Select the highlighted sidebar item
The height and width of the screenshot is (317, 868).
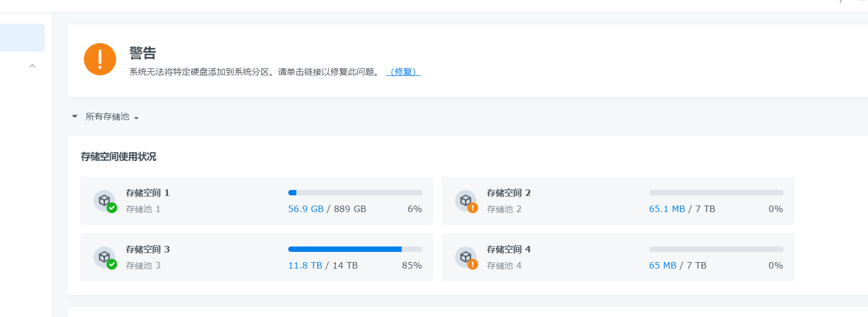22,38
